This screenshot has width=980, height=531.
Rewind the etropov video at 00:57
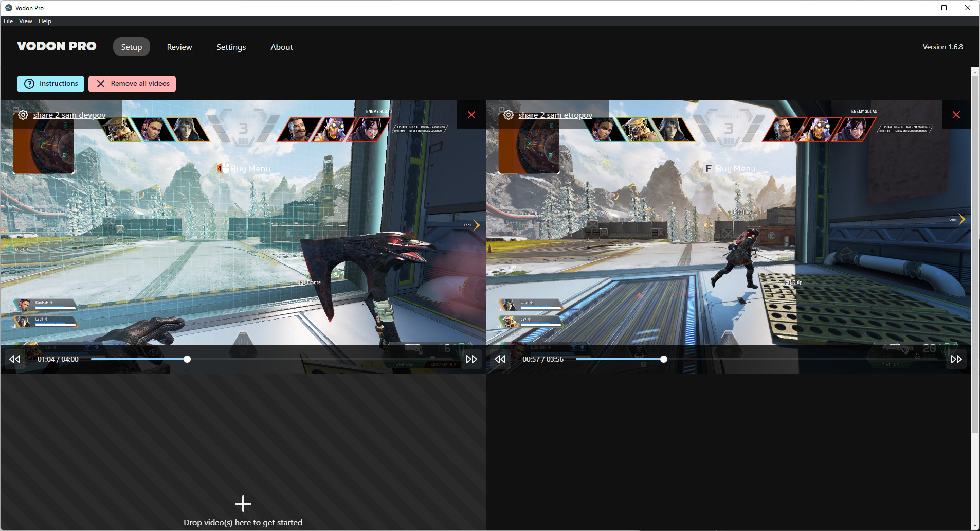pyautogui.click(x=500, y=359)
